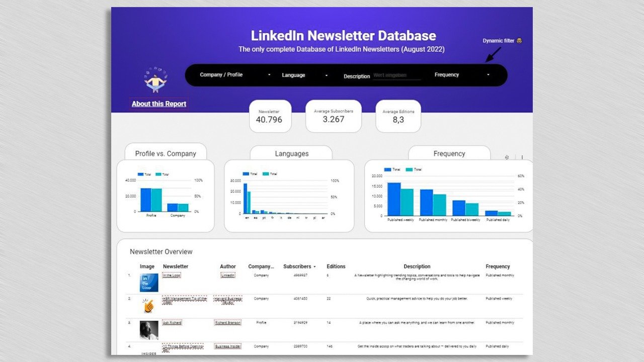
Task: Click the Description filter input field
Action: [x=397, y=75]
